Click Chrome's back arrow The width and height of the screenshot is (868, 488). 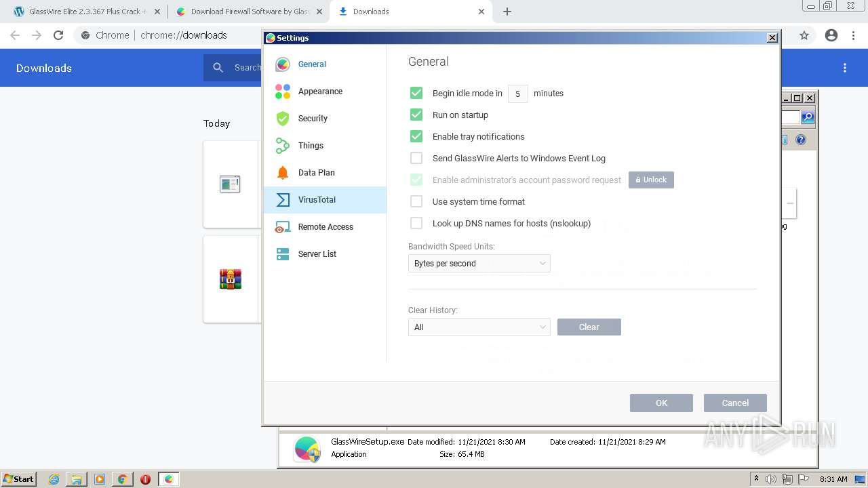15,35
